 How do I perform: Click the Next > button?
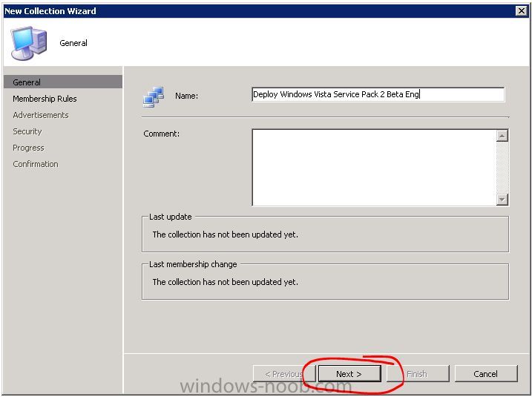click(349, 374)
